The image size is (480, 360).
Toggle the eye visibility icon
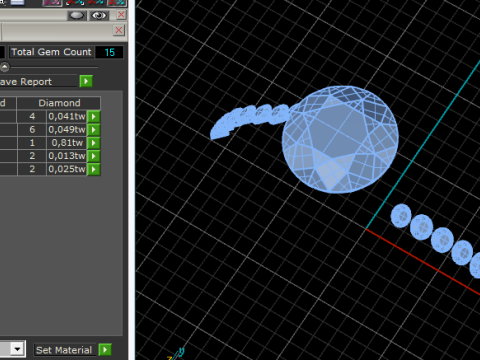pos(99,15)
